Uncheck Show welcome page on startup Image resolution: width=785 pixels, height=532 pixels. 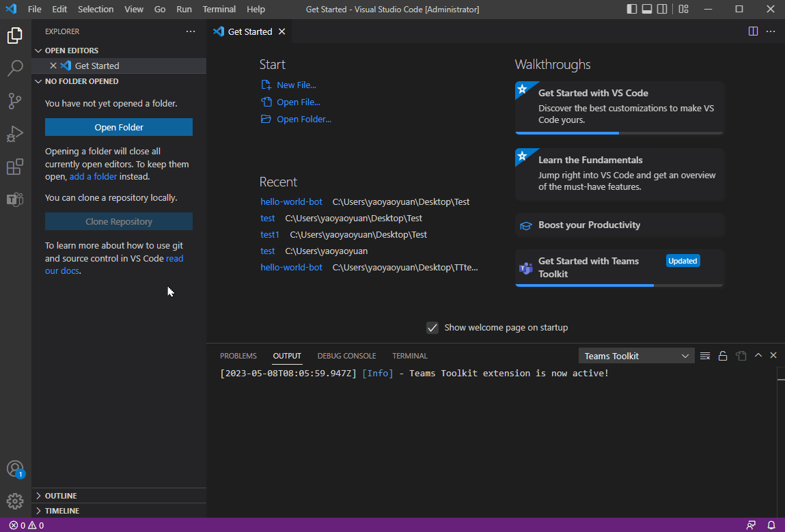coord(432,328)
